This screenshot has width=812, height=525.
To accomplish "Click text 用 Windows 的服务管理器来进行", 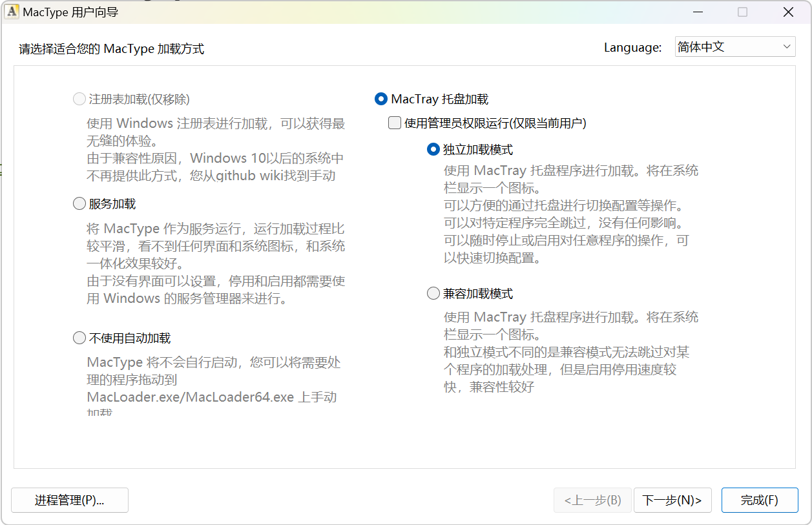I will [x=187, y=298].
